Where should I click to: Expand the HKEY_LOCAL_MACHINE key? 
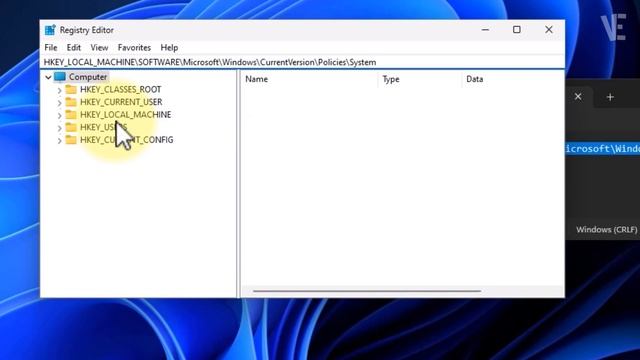pyautogui.click(x=60, y=116)
